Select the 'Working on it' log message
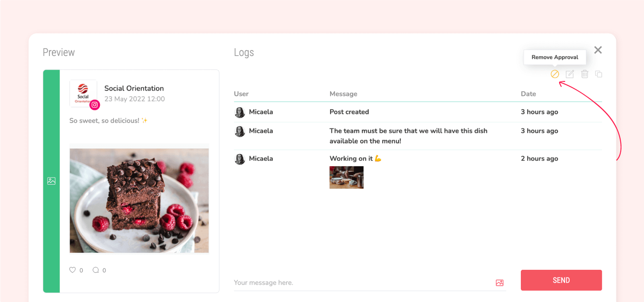The height and width of the screenshot is (302, 644). tap(351, 159)
